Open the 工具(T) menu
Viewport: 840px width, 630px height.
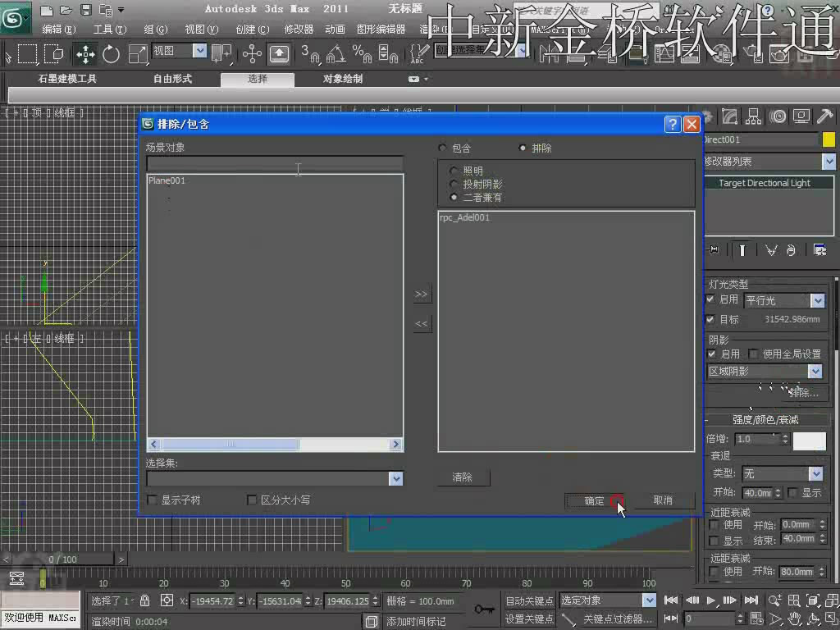coord(110,30)
